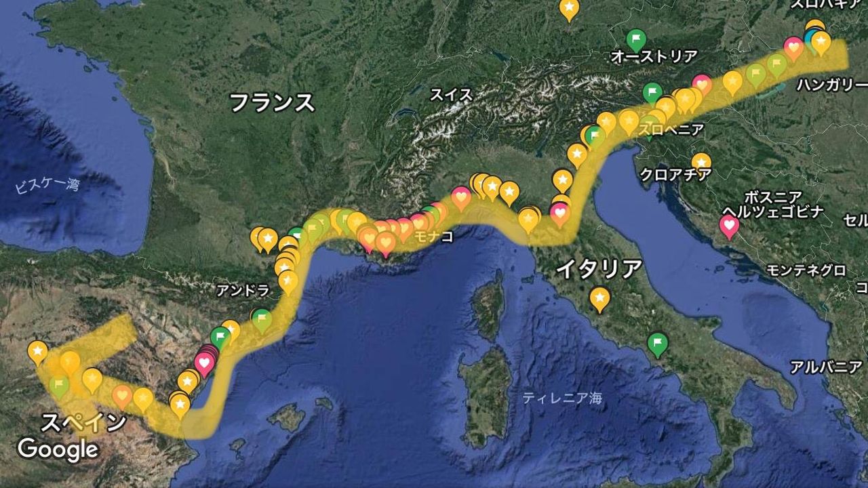
Task: Select yellow star pin below イタリア label
Action: (x=599, y=298)
